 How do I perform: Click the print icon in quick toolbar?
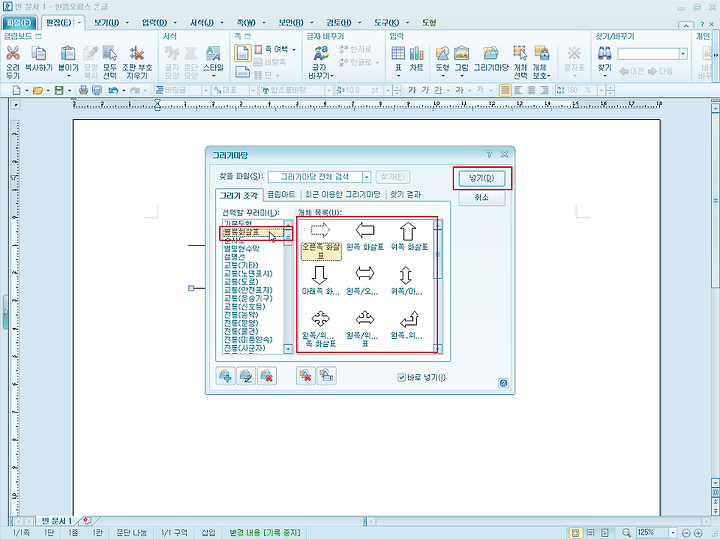pos(83,90)
